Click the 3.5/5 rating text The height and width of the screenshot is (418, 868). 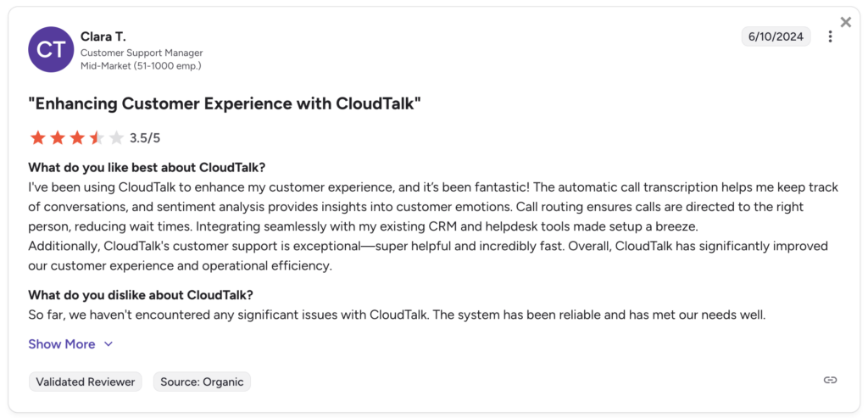click(x=145, y=137)
